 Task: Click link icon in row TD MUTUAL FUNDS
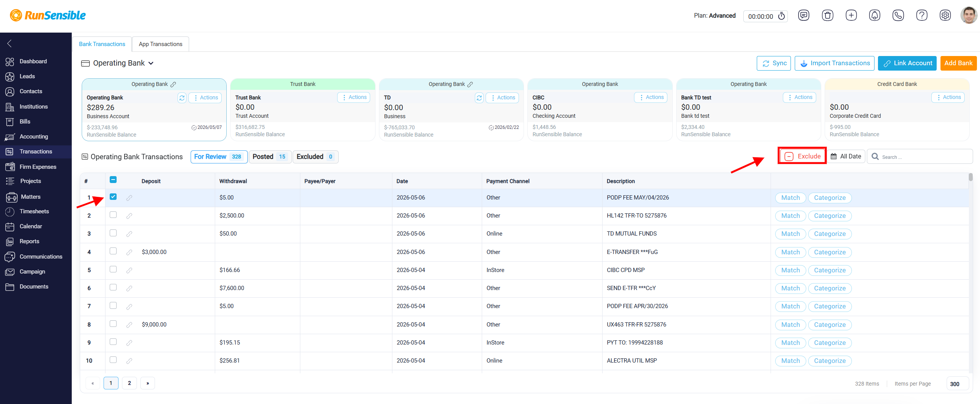129,234
